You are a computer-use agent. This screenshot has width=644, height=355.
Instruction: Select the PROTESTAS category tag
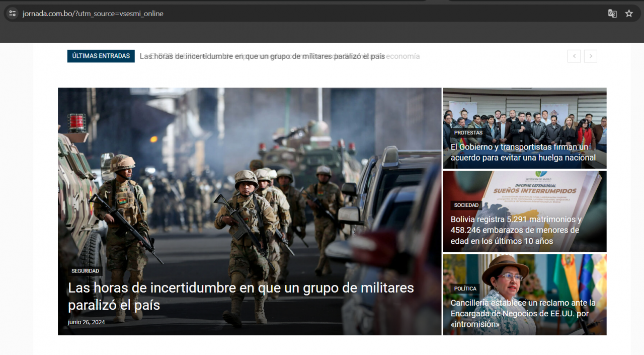pyautogui.click(x=468, y=133)
